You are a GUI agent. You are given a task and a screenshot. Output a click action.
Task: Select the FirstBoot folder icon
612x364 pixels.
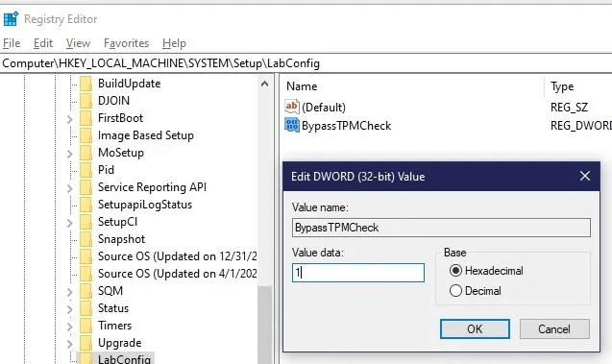86,118
